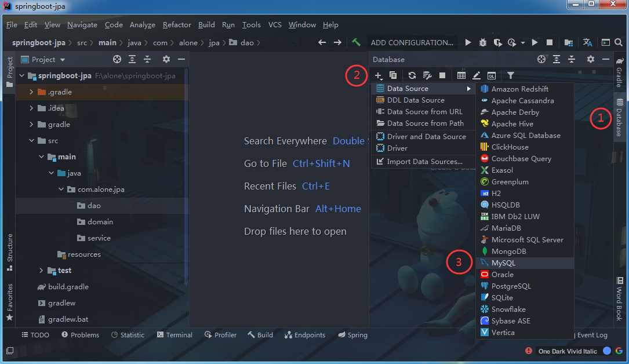Screen dimensions: 629x364
Task: Choose PostgreSQL data source
Action: 525,286
